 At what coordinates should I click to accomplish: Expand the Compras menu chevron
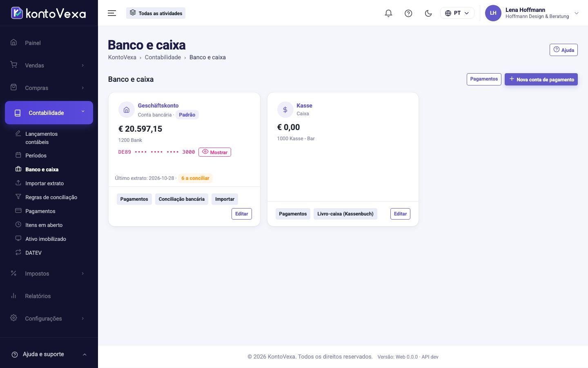[83, 88]
